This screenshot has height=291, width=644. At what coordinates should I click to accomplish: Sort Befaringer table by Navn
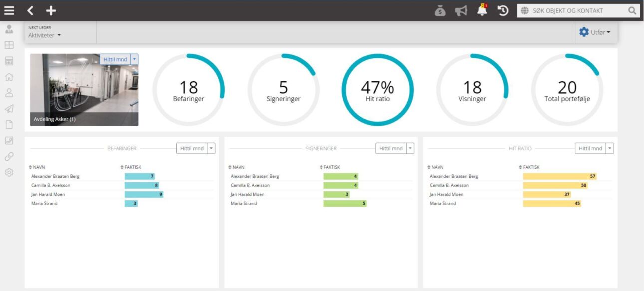point(37,167)
